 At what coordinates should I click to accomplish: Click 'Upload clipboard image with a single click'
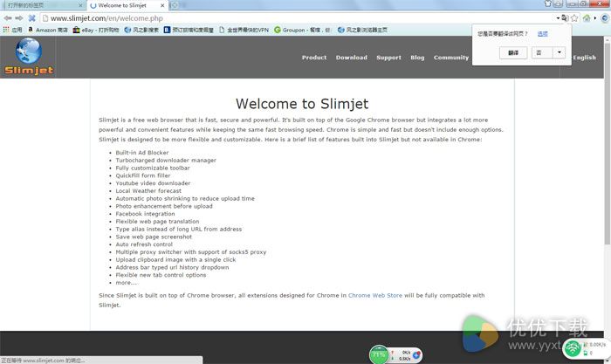tap(175, 259)
